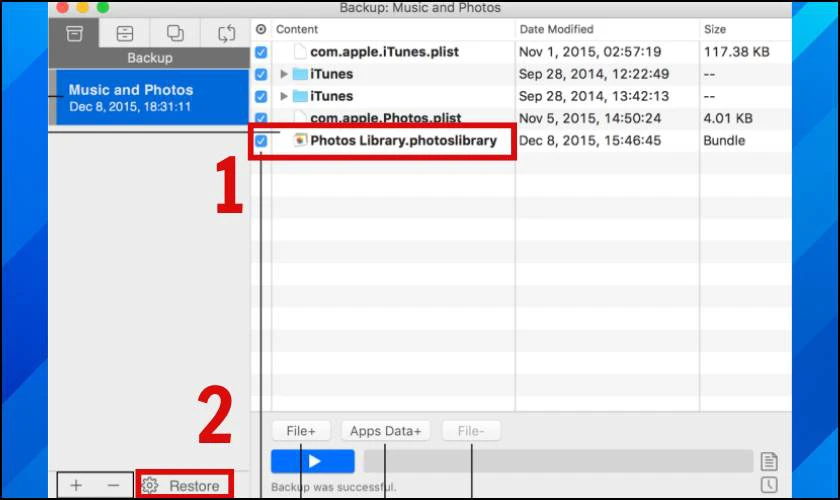840x500 pixels.
Task: Select the clone overlapping-squares tab icon
Action: 175,33
